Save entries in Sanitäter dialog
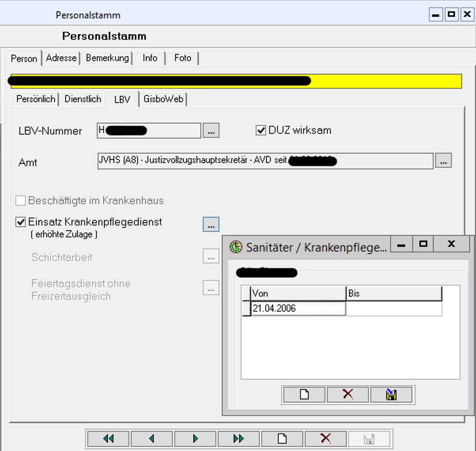Viewport: 476px width, 451px height. point(391,395)
